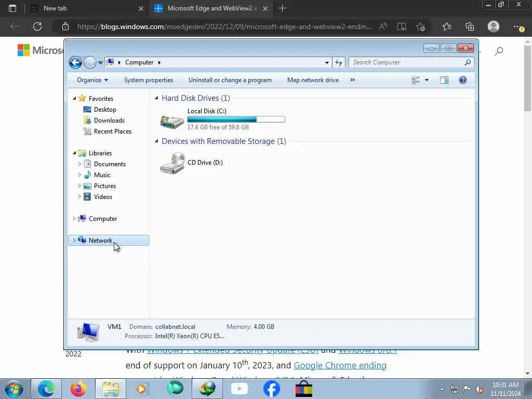This screenshot has width=532, height=399.
Task: Add this page to favorites star icon
Action: click(x=421, y=26)
